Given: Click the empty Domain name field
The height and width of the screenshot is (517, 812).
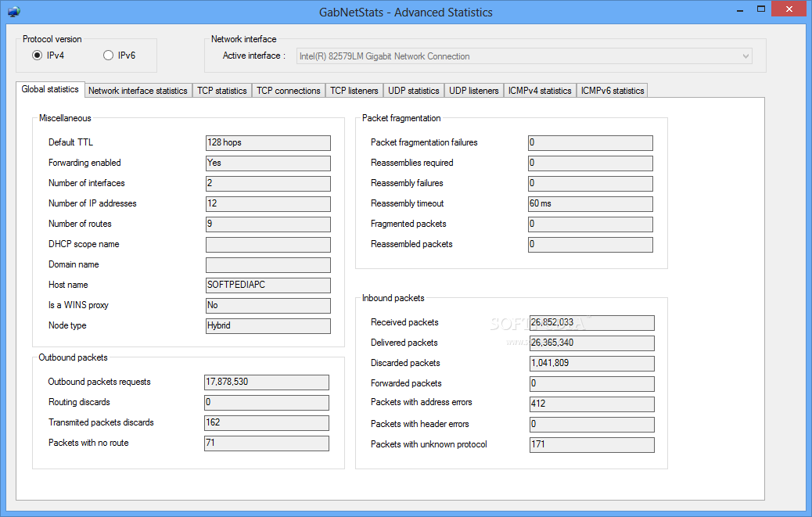Looking at the screenshot, I should coord(268,265).
